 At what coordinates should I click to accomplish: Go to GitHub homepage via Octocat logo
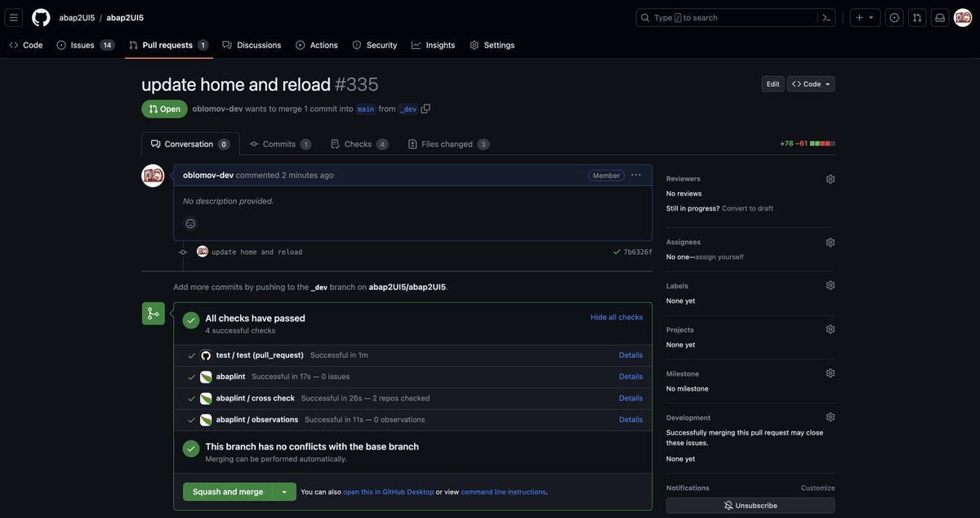point(41,17)
